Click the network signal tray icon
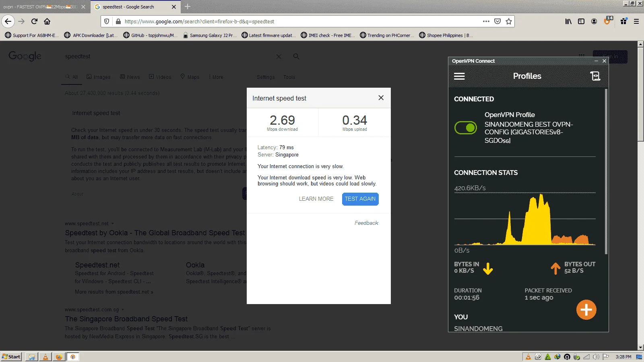 point(586,357)
